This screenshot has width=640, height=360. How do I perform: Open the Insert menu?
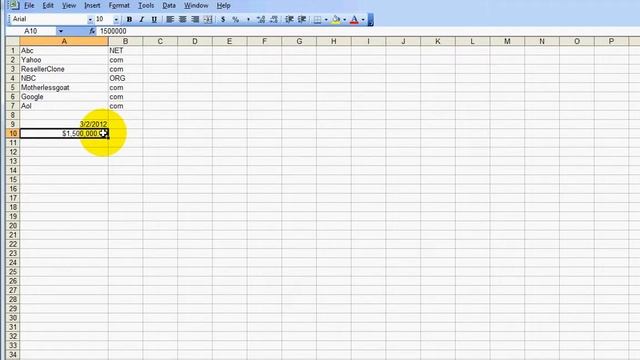92,5
